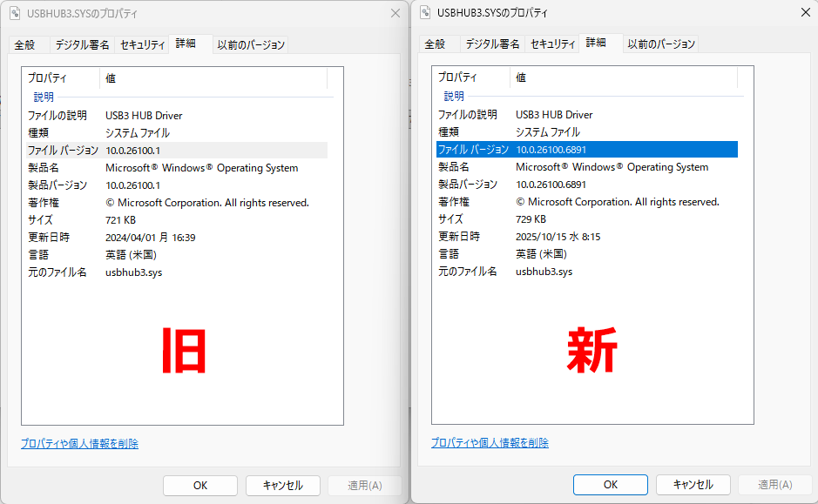The width and height of the screenshot is (818, 504).
Task: Open the 全般 tab in the left dialog
Action: pyautogui.click(x=25, y=44)
